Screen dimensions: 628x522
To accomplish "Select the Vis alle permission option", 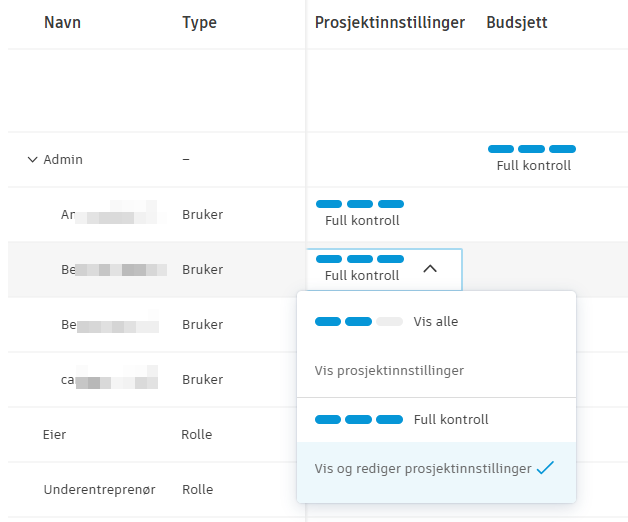I will pyautogui.click(x=435, y=322).
